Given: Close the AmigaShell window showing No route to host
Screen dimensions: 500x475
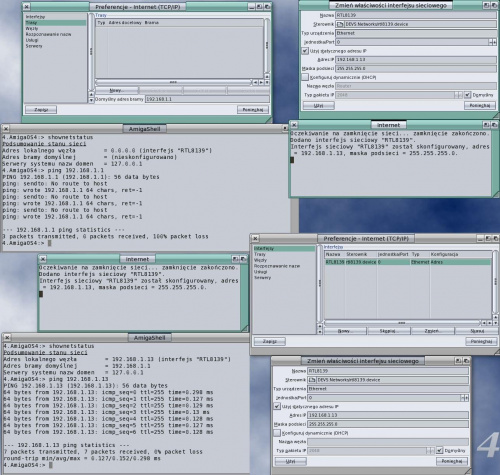Looking at the screenshot, I should click(x=6, y=128).
